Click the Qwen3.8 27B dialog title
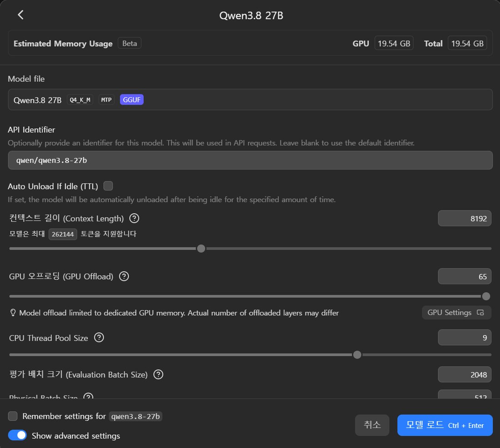The image size is (500, 448). [x=251, y=15]
